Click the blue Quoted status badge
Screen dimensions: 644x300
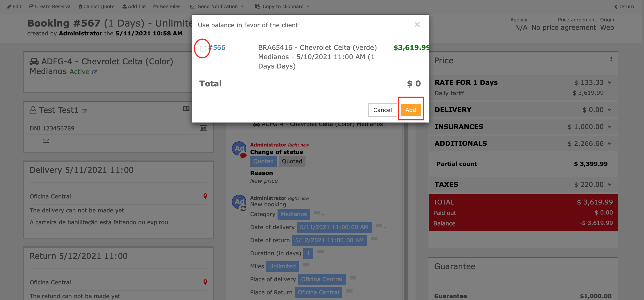click(x=263, y=161)
